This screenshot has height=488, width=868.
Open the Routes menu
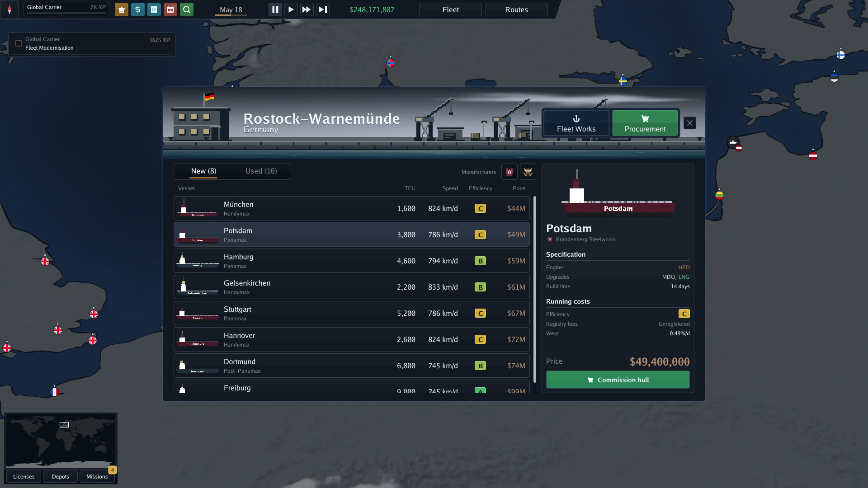coord(516,9)
